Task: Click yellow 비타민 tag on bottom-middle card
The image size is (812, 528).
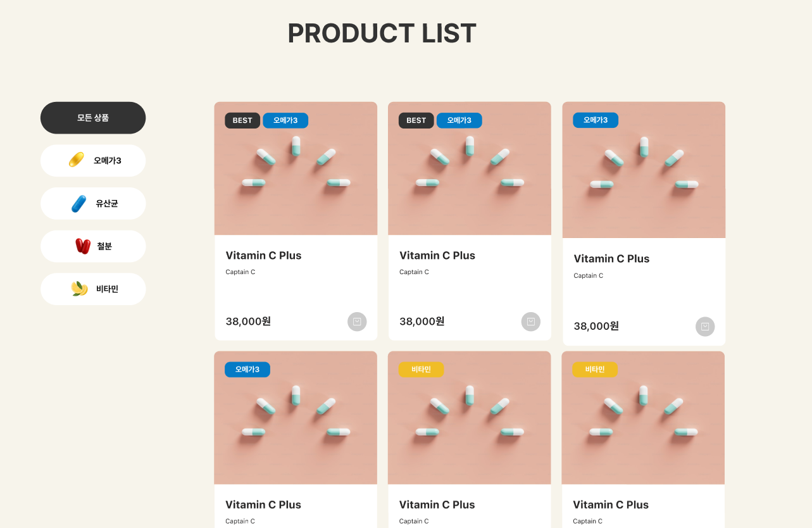Action: [421, 370]
